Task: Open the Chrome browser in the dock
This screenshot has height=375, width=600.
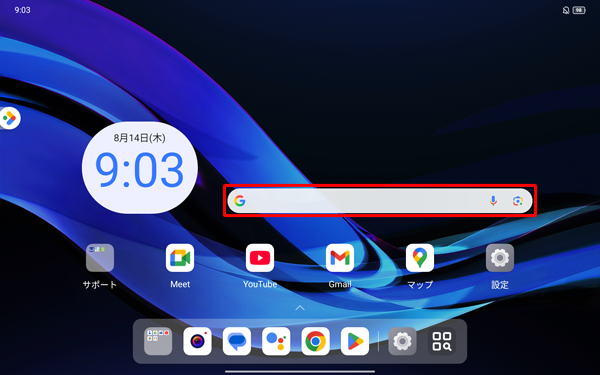Action: tap(316, 341)
